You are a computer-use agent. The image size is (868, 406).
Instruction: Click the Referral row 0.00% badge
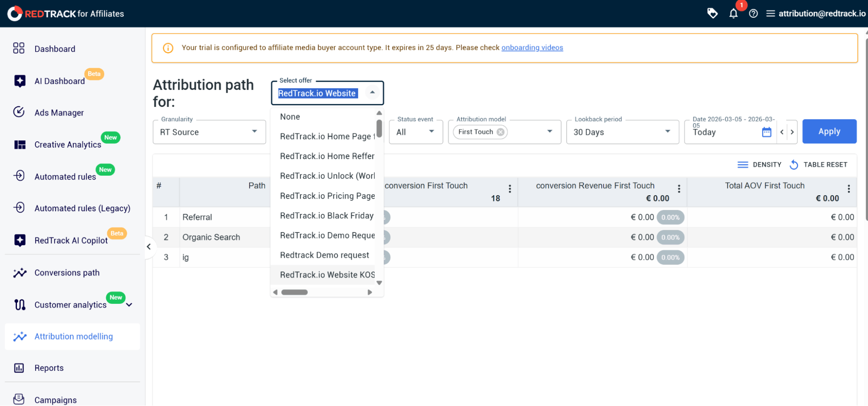pyautogui.click(x=670, y=217)
